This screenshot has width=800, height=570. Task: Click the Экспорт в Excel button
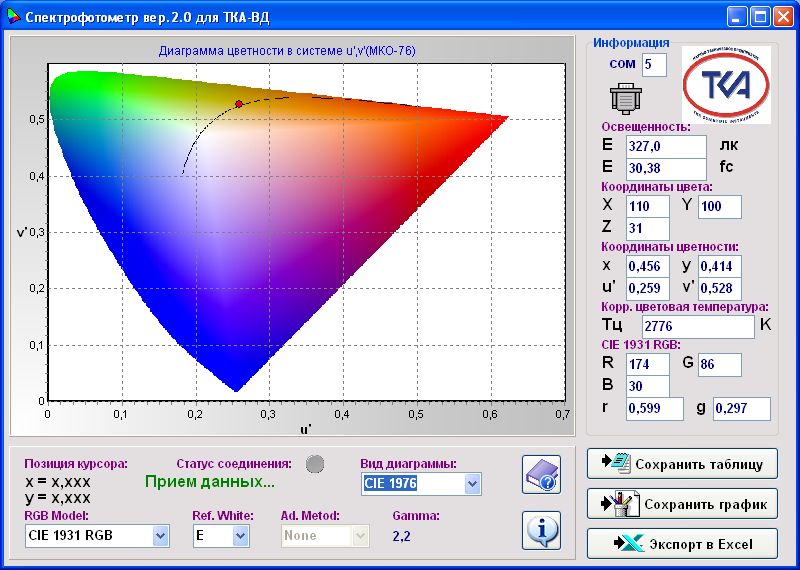(682, 544)
